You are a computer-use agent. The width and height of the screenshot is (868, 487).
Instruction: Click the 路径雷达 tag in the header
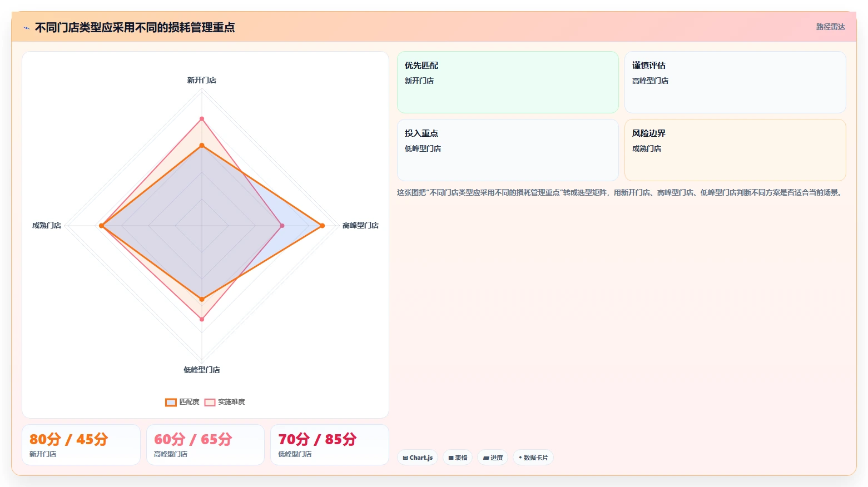[830, 27]
